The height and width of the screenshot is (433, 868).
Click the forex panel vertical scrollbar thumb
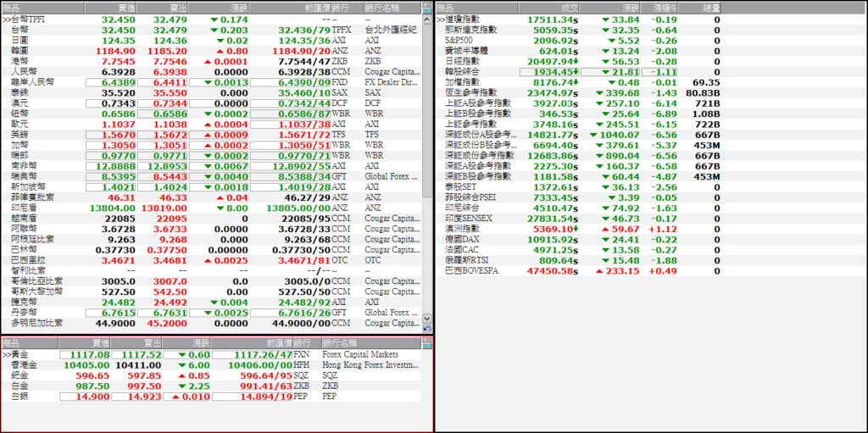pos(427,111)
